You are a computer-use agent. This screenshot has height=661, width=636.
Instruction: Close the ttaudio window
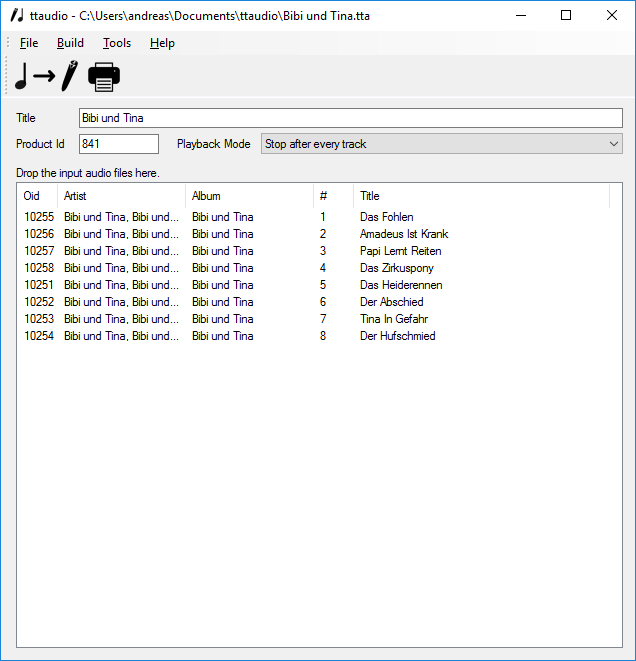coord(612,16)
